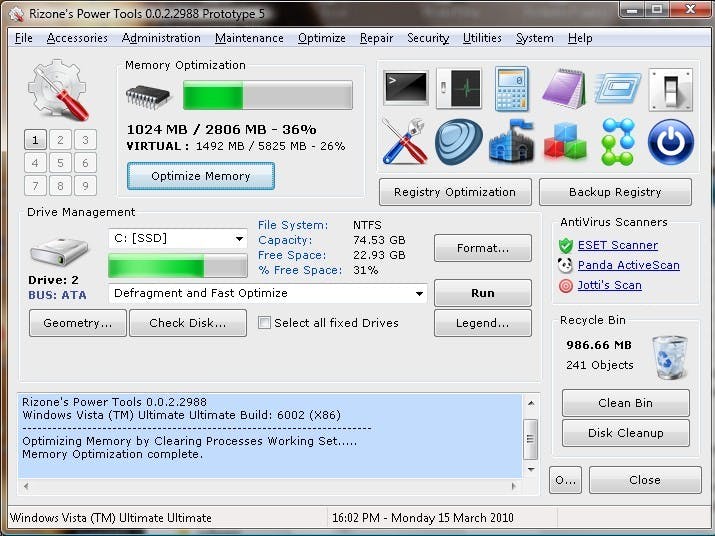715x536 pixels.
Task: Open the Help menu
Action: 580,38
